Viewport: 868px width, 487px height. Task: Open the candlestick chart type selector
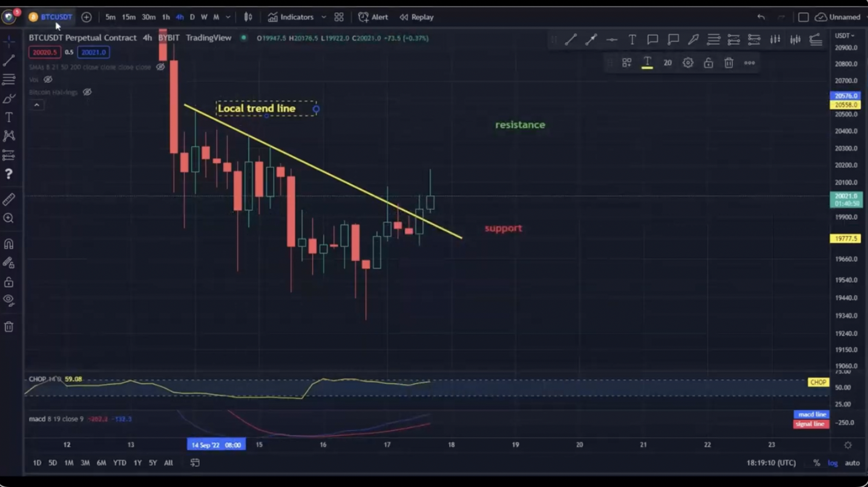click(x=248, y=17)
